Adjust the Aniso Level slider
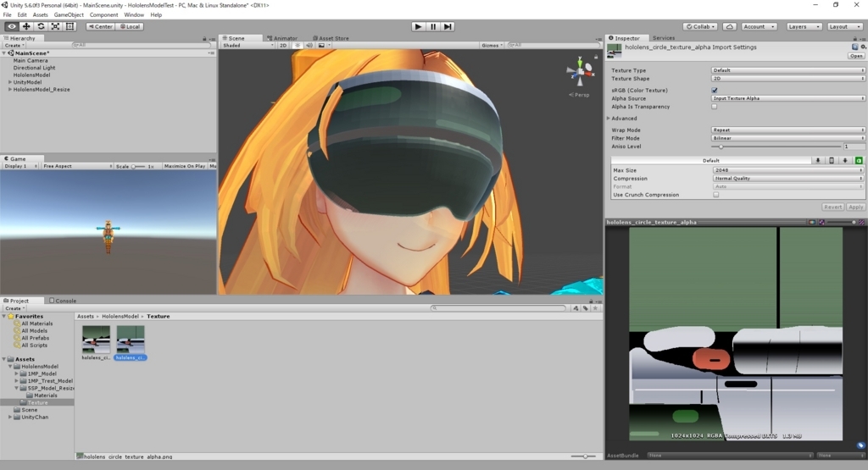 click(x=776, y=147)
